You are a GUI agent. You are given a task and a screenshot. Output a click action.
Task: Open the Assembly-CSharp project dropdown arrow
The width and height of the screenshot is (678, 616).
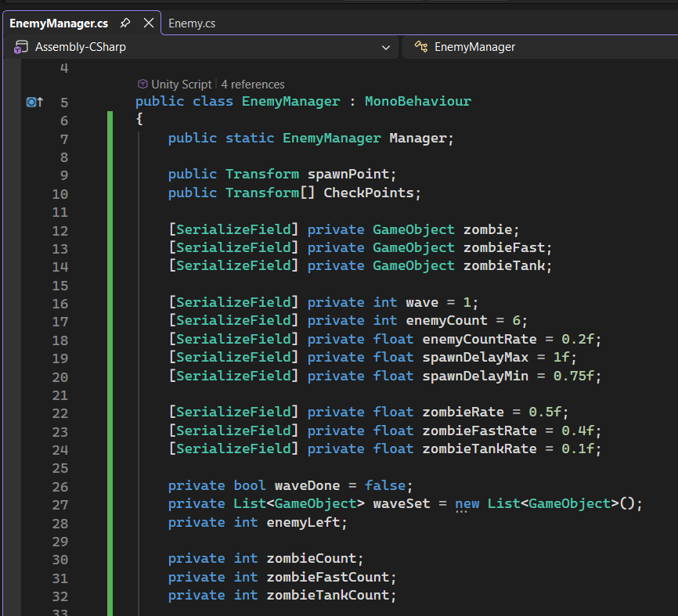coord(385,47)
